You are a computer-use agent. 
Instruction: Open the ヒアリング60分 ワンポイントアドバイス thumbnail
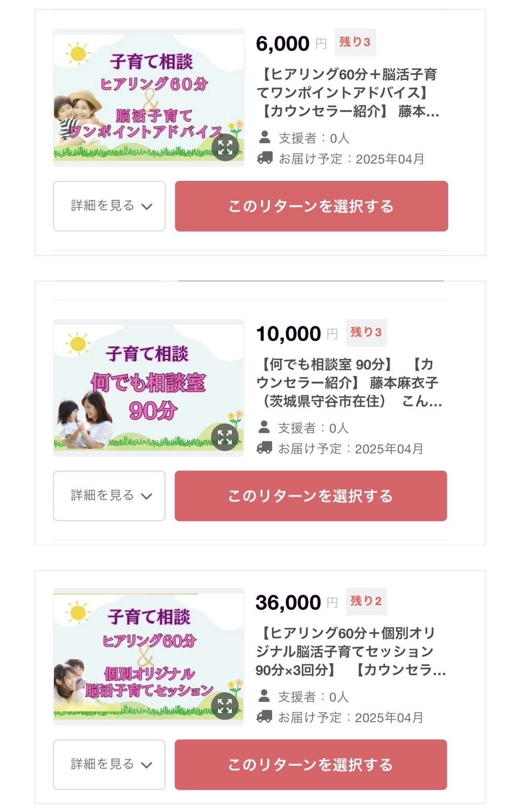(142, 96)
